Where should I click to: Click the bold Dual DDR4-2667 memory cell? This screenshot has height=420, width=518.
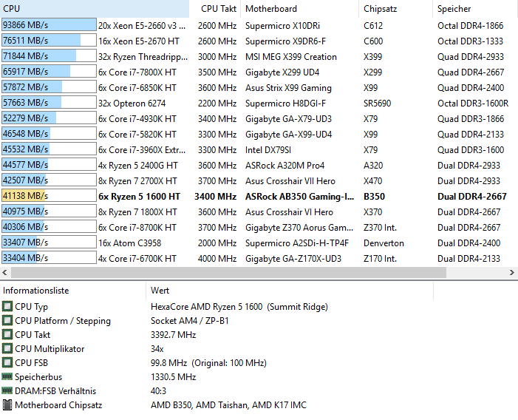pyautogui.click(x=471, y=196)
